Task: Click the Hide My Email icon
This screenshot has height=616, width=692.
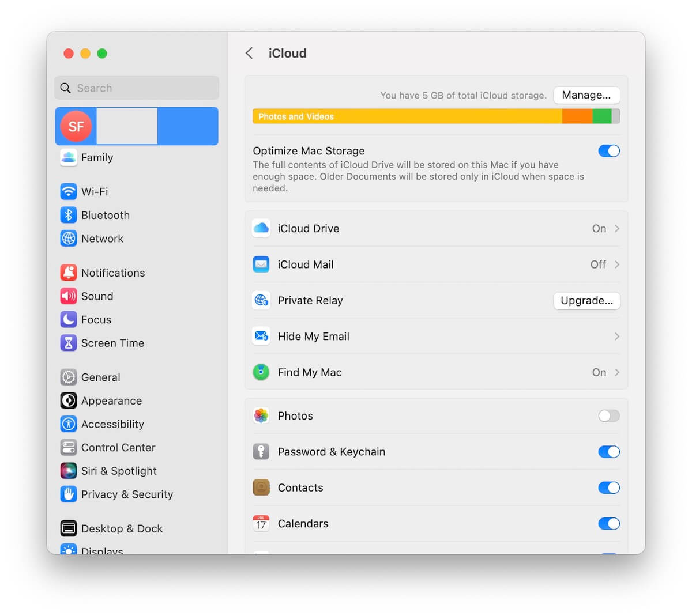Action: (261, 337)
